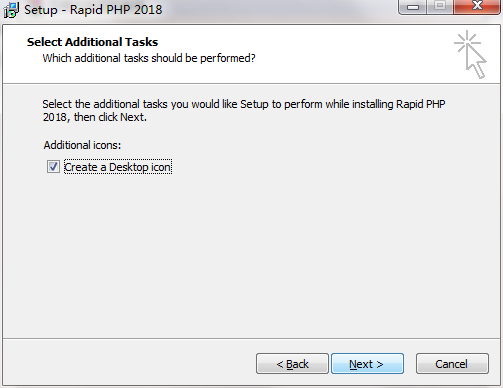This screenshot has width=503, height=388.
Task: Go to the previous step with Back
Action: click(x=292, y=364)
